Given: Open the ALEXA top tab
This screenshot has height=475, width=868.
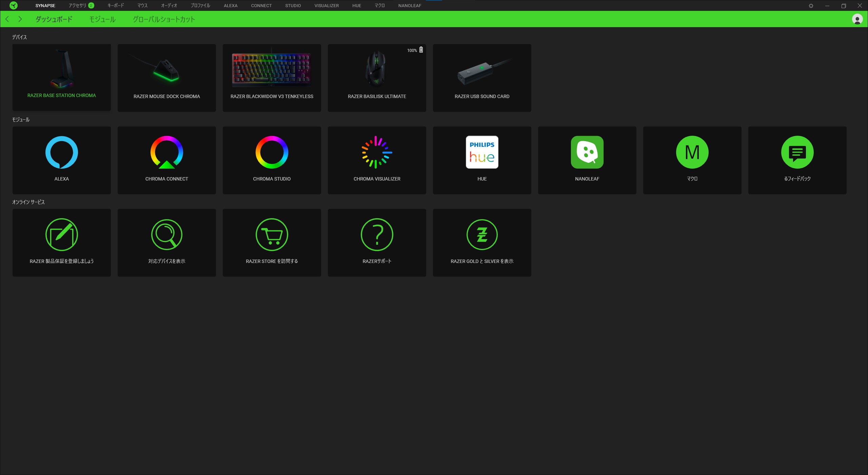Looking at the screenshot, I should click(x=231, y=6).
